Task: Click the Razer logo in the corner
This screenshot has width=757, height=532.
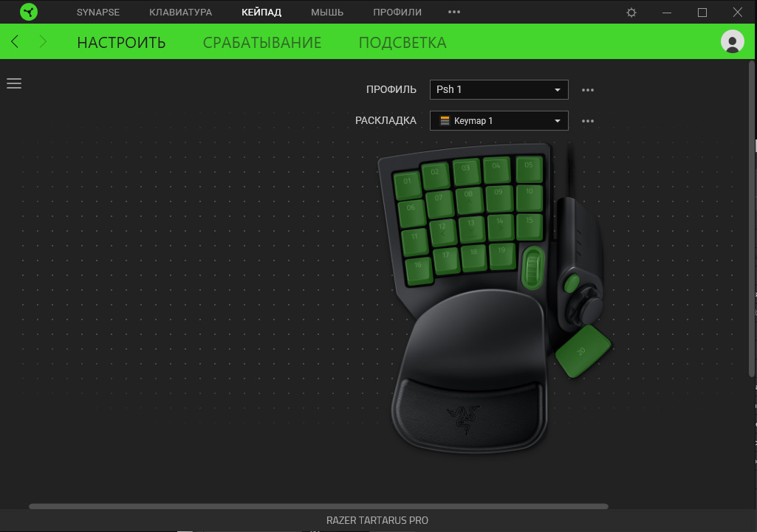Action: pyautogui.click(x=29, y=12)
